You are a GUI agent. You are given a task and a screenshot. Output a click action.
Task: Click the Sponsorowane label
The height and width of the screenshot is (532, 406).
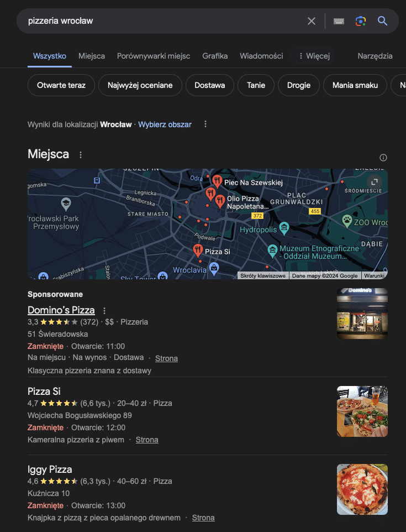55,294
